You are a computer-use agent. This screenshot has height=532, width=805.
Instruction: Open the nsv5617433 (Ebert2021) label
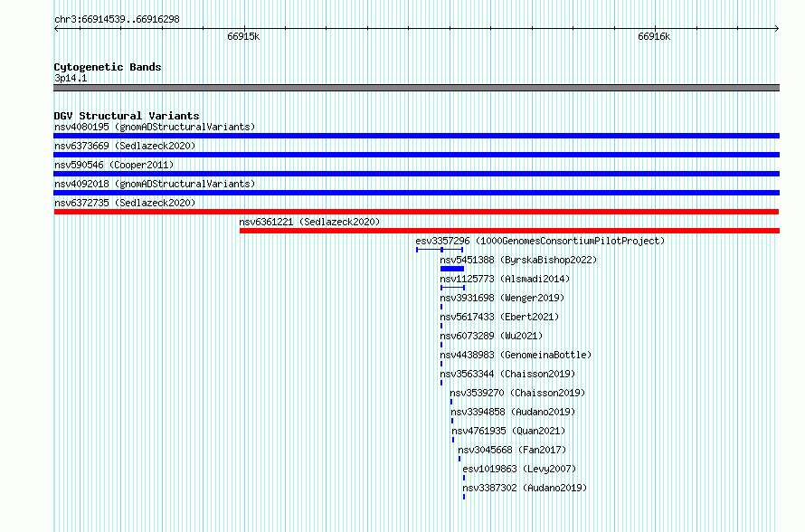499,317
